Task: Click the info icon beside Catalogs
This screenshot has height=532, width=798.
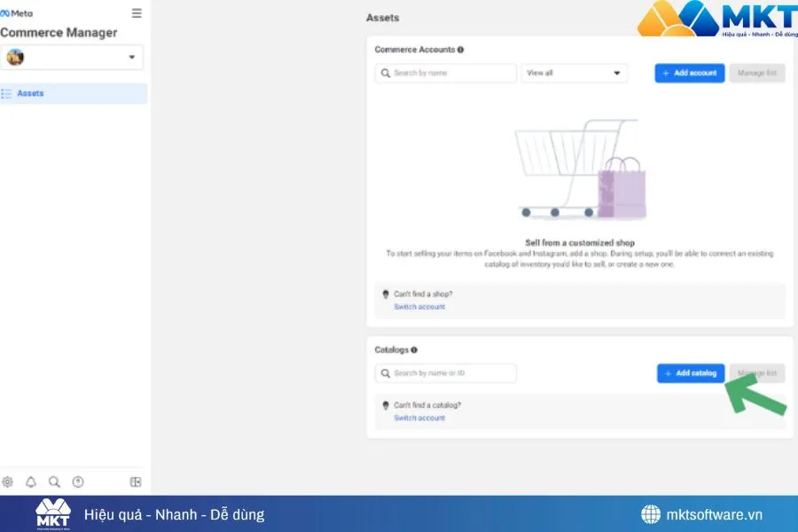Action: pyautogui.click(x=414, y=350)
